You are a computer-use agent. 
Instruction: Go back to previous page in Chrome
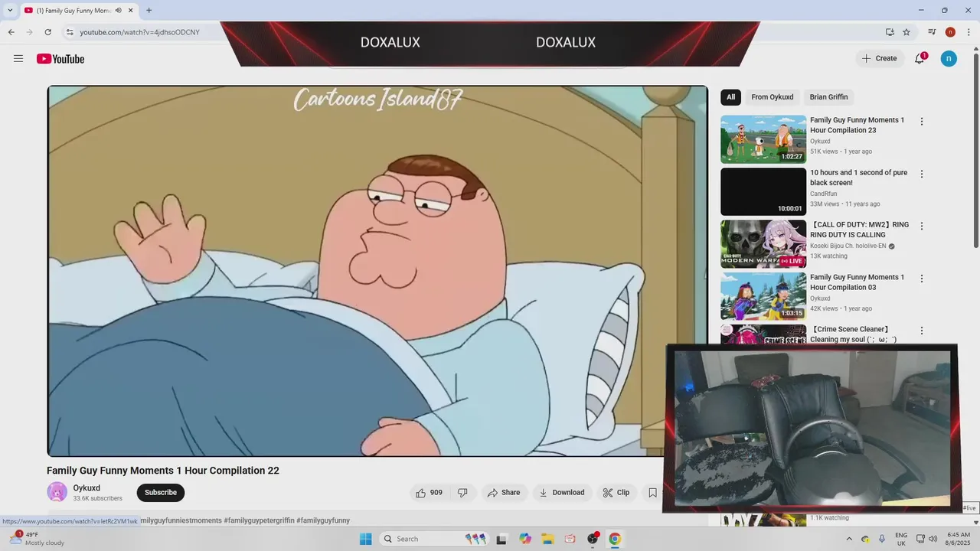tap(11, 32)
